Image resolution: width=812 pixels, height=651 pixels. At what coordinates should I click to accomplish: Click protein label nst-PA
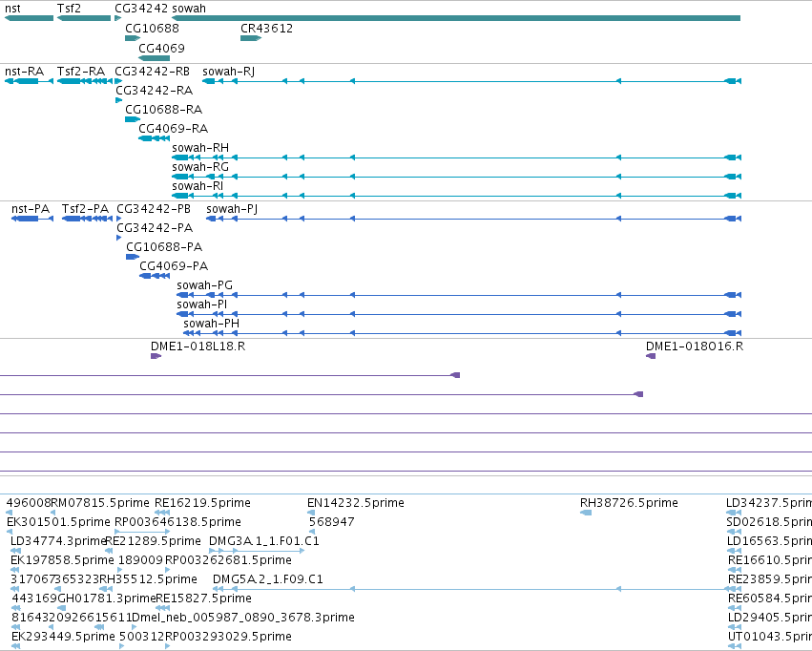pos(31,209)
